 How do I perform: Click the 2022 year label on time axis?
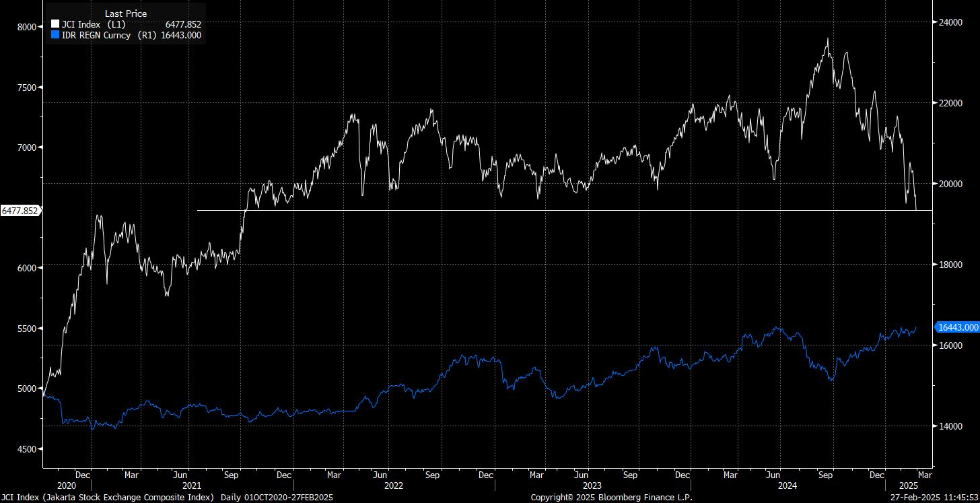tap(393, 485)
